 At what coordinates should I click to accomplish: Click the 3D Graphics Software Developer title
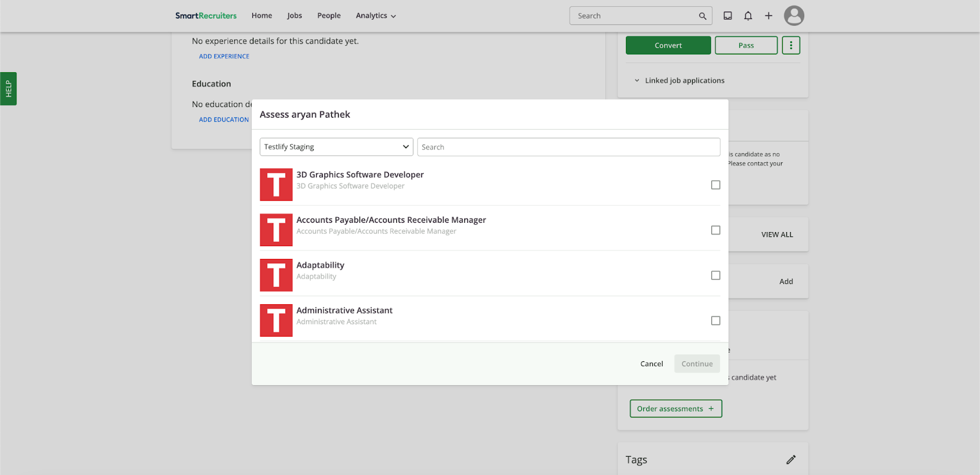point(360,175)
